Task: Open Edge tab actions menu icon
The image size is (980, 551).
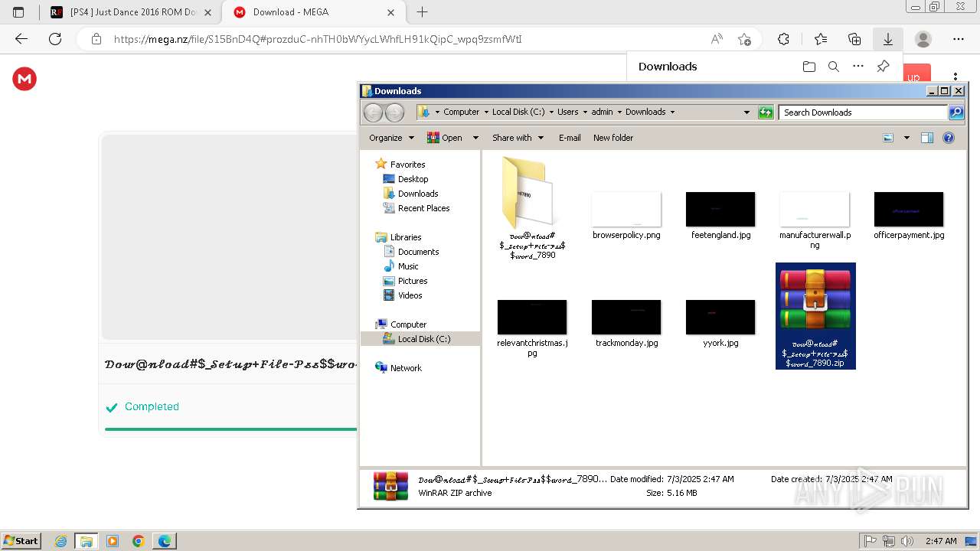Action: 18,12
